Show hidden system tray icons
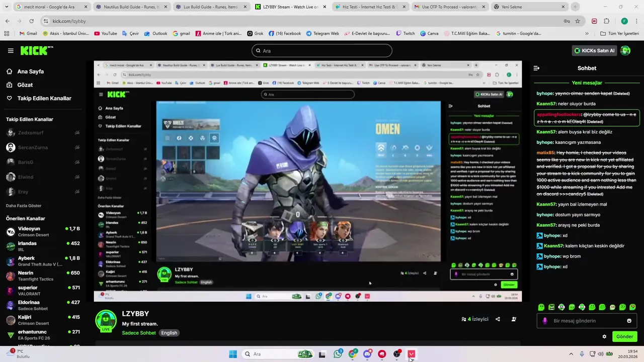644x362 pixels. pos(571,354)
